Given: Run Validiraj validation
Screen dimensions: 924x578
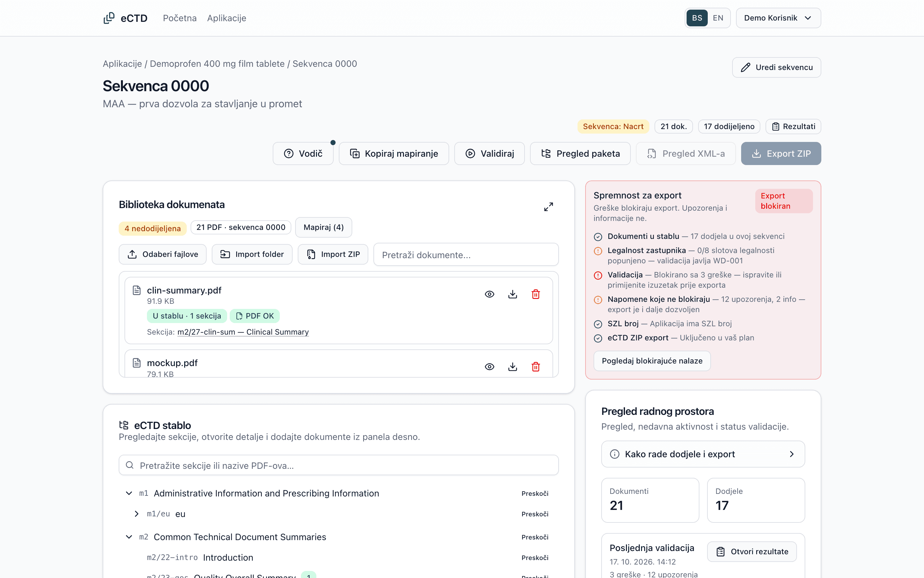Looking at the screenshot, I should pyautogui.click(x=490, y=154).
